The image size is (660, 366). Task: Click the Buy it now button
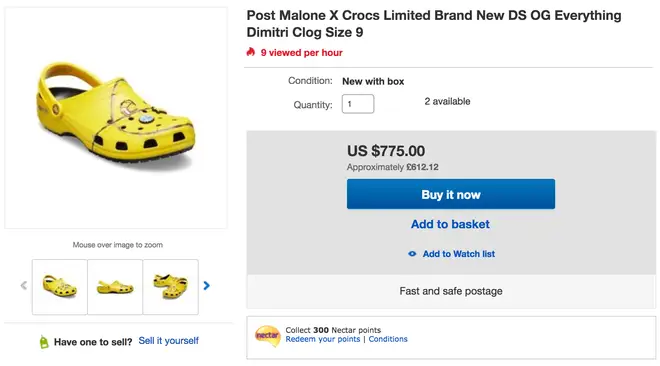[451, 194]
